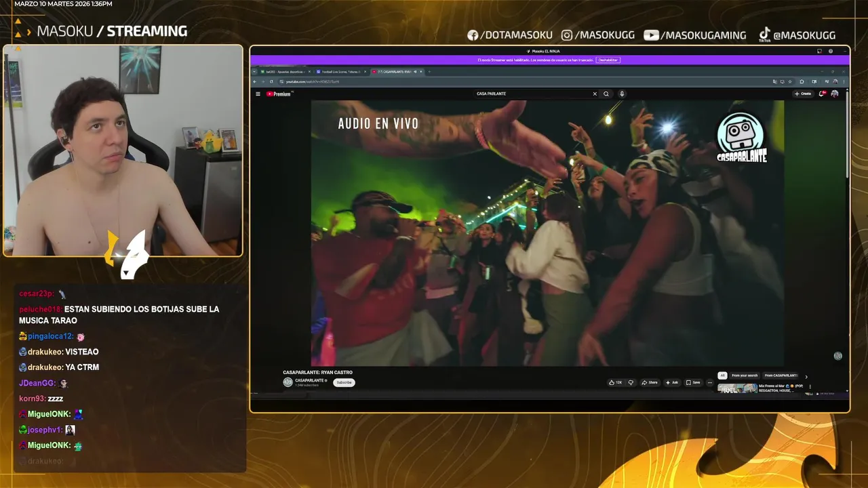Screen dimensions: 868x488
Task: Click the @MASOKUGG TikTok handle
Action: click(x=797, y=35)
